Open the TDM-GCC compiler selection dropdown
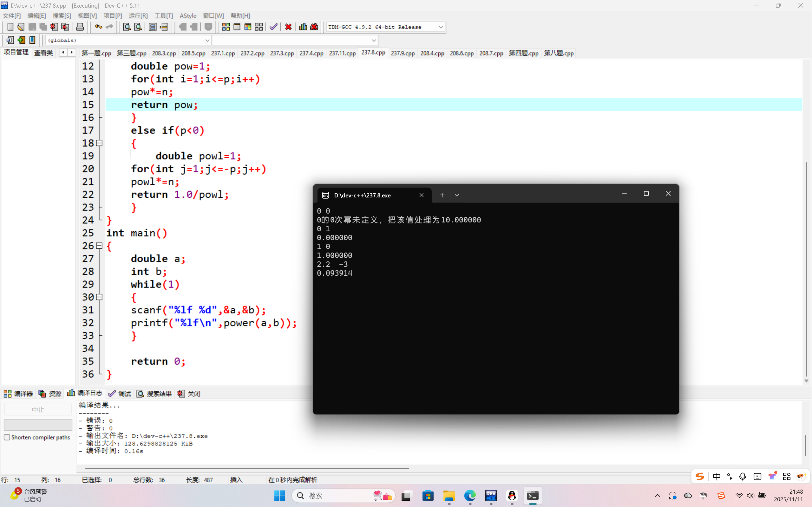Screen dimensions: 812x507 [x=441, y=27]
